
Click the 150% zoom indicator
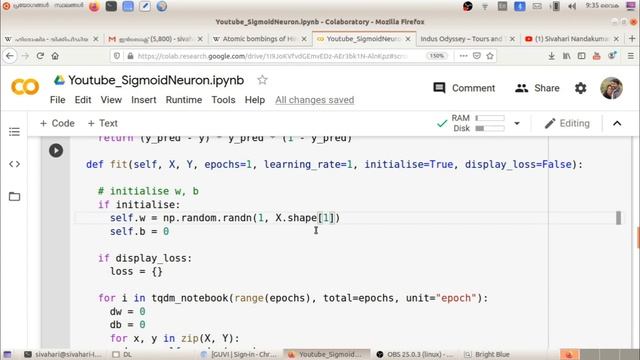[436, 56]
